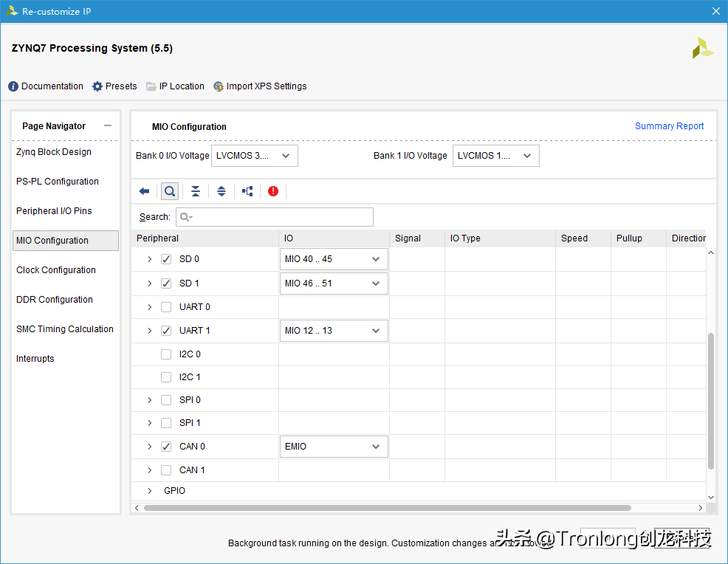Click the Presets gear icon
The height and width of the screenshot is (564, 728).
pyautogui.click(x=97, y=86)
